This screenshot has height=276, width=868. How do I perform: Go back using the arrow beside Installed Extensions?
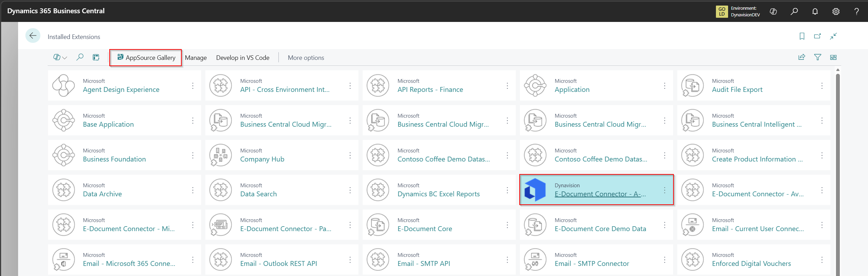[x=33, y=36]
